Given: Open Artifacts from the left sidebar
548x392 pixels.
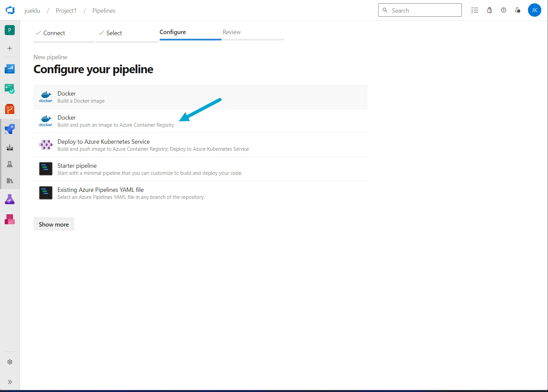Looking at the screenshot, I should pyautogui.click(x=10, y=219).
